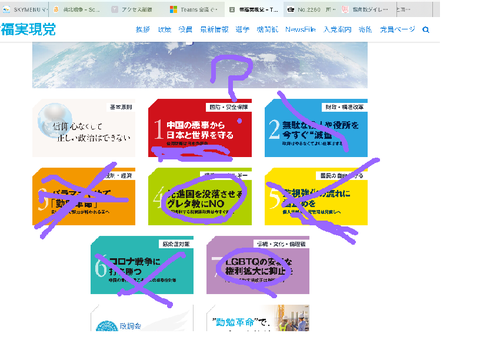
Task: Click the 財政・構造改革 tag on blue card
Action: pyautogui.click(x=344, y=107)
